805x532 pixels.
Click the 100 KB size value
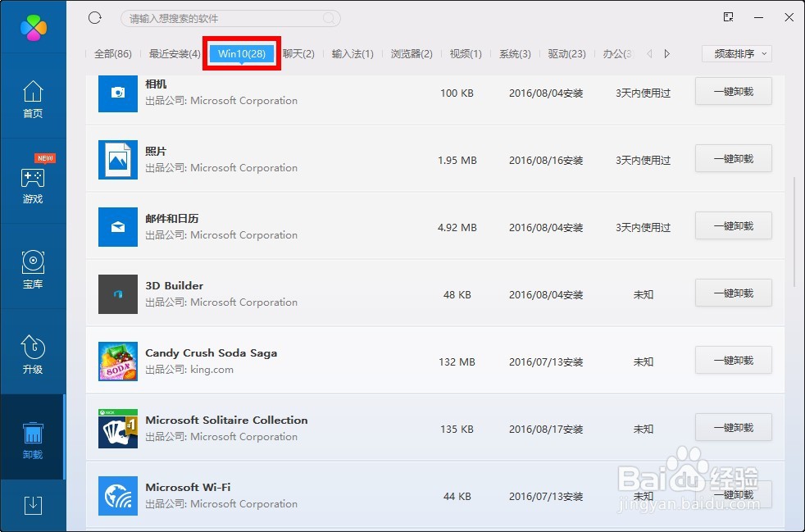(457, 93)
